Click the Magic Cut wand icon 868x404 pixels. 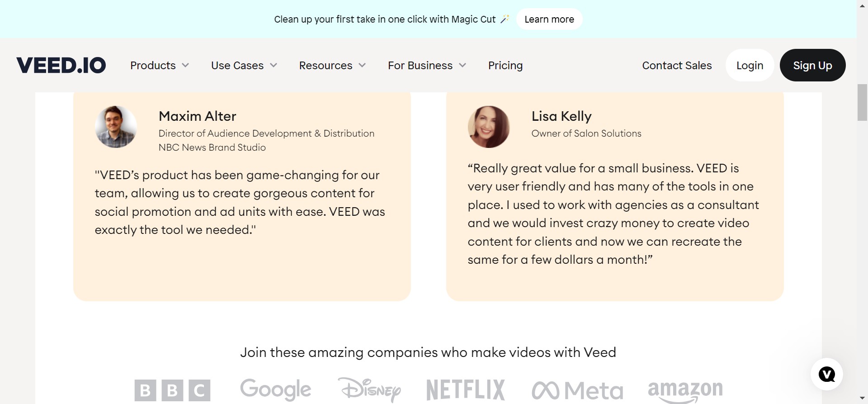tap(505, 19)
